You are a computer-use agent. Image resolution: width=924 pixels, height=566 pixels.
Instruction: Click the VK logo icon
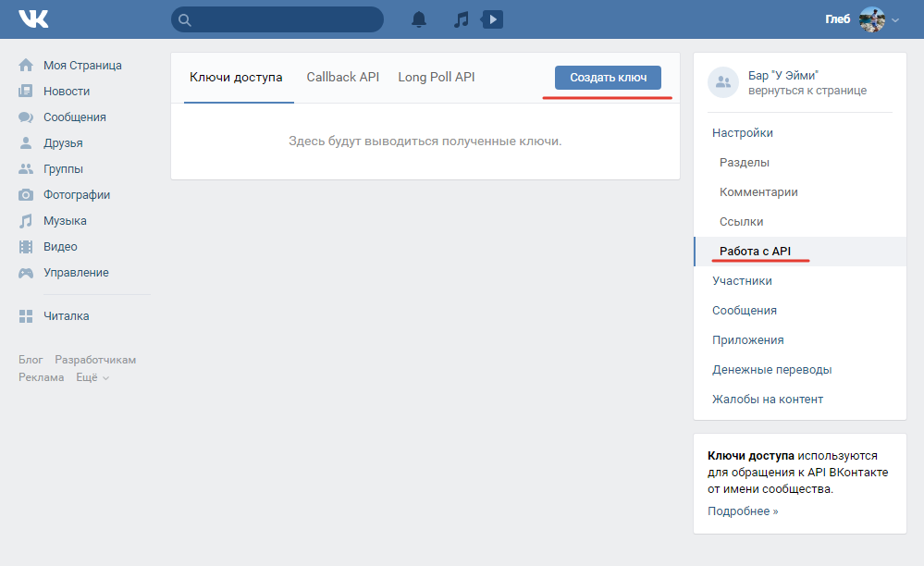pos(33,19)
